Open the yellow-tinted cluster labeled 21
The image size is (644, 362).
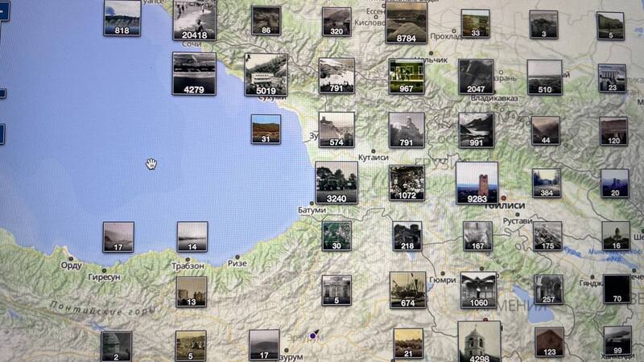point(408,343)
